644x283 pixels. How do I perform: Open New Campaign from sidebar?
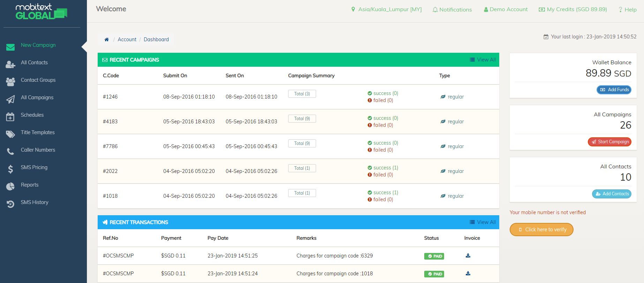38,45
